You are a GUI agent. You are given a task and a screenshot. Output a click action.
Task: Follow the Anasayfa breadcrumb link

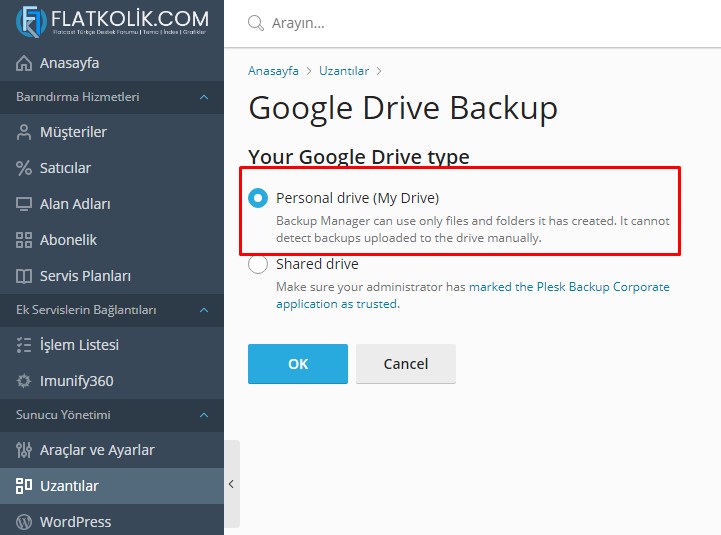coord(273,71)
